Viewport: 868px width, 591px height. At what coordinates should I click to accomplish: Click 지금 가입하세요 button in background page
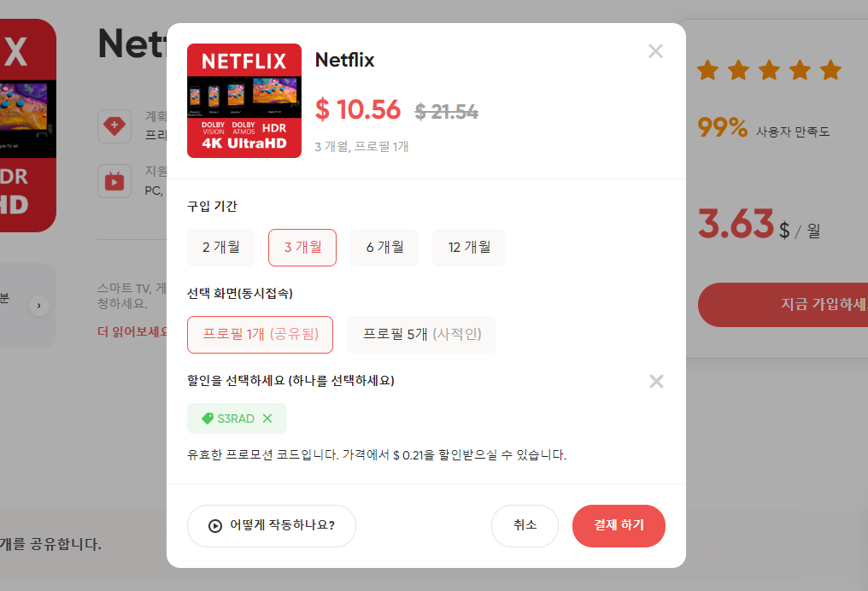pyautogui.click(x=783, y=304)
